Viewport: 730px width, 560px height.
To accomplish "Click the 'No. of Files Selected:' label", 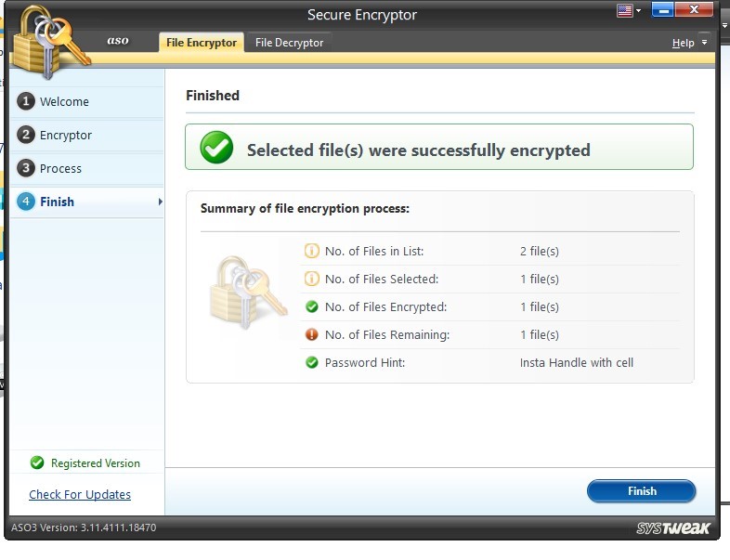I will (382, 279).
